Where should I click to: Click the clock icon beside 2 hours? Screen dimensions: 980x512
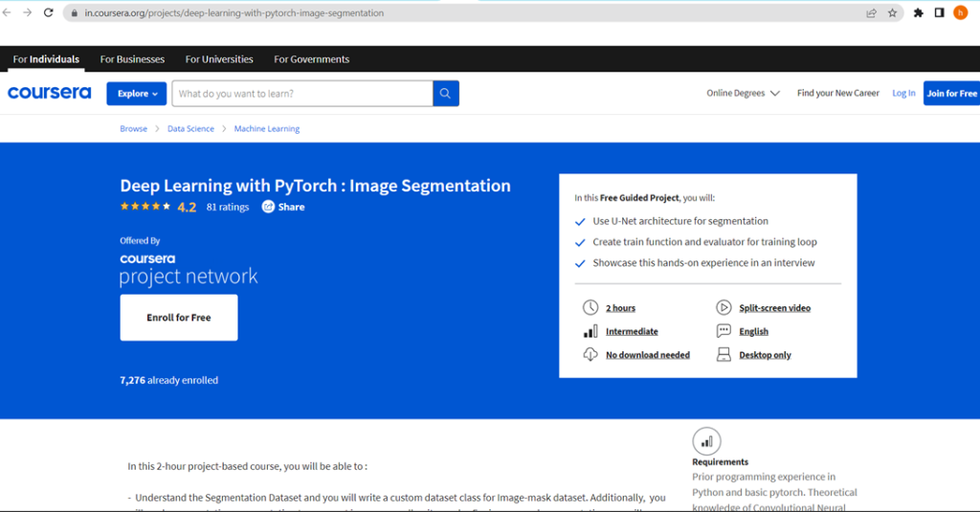tap(590, 307)
